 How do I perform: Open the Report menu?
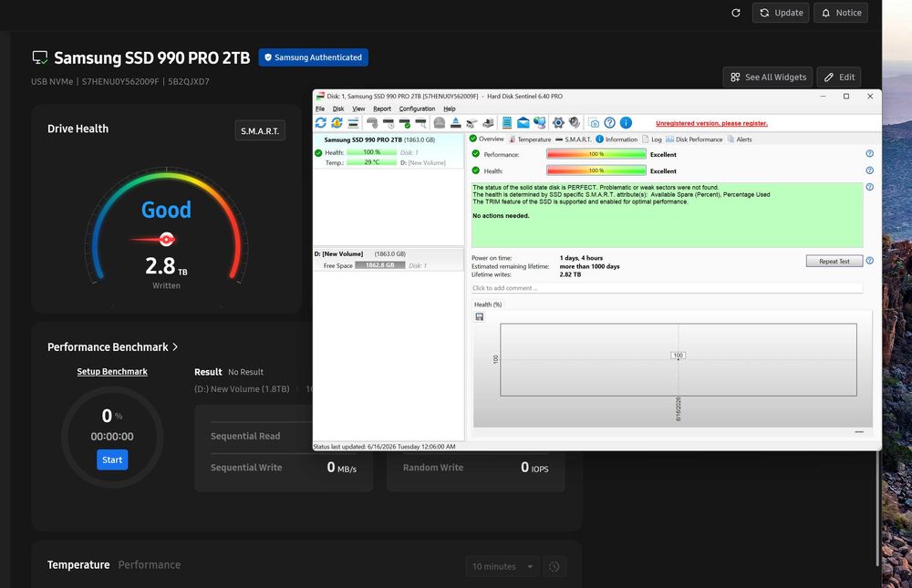(x=382, y=108)
